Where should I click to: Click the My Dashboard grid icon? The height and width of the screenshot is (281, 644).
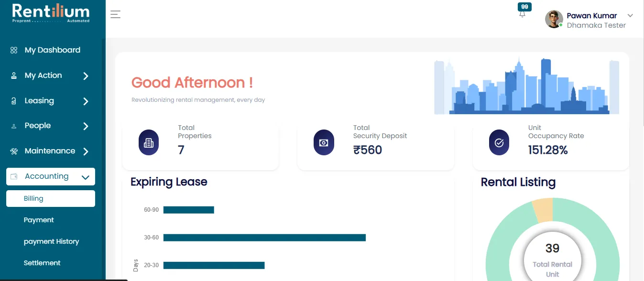click(14, 50)
